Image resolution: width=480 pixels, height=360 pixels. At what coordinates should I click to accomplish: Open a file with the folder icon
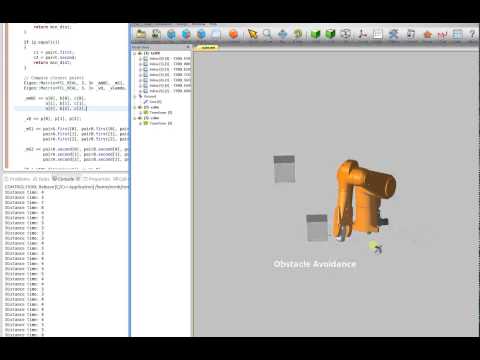[x=141, y=34]
